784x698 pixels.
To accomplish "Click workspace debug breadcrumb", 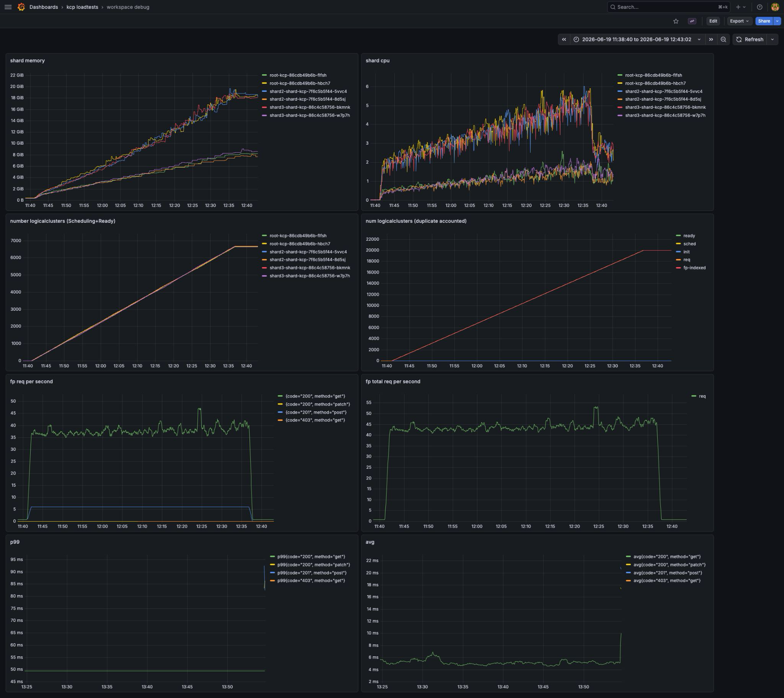I will 128,7.
